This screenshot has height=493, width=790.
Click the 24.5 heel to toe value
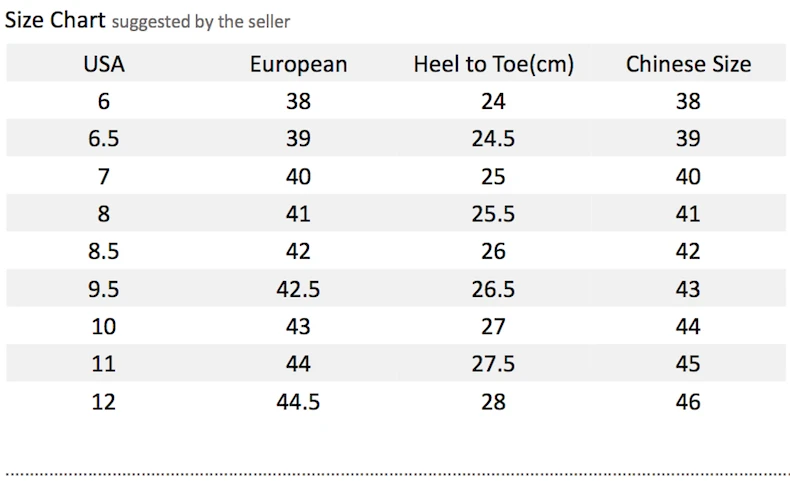coord(493,139)
